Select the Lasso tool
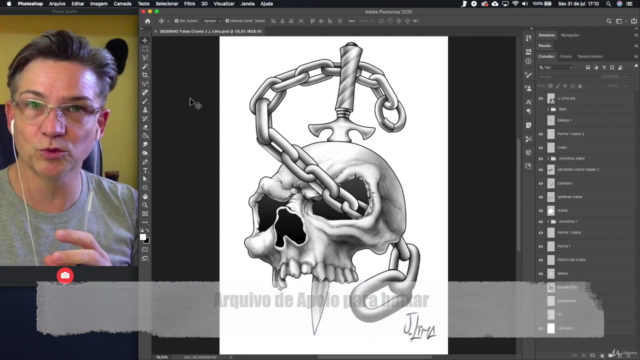Viewport: 640px width, 360px height. tap(145, 58)
